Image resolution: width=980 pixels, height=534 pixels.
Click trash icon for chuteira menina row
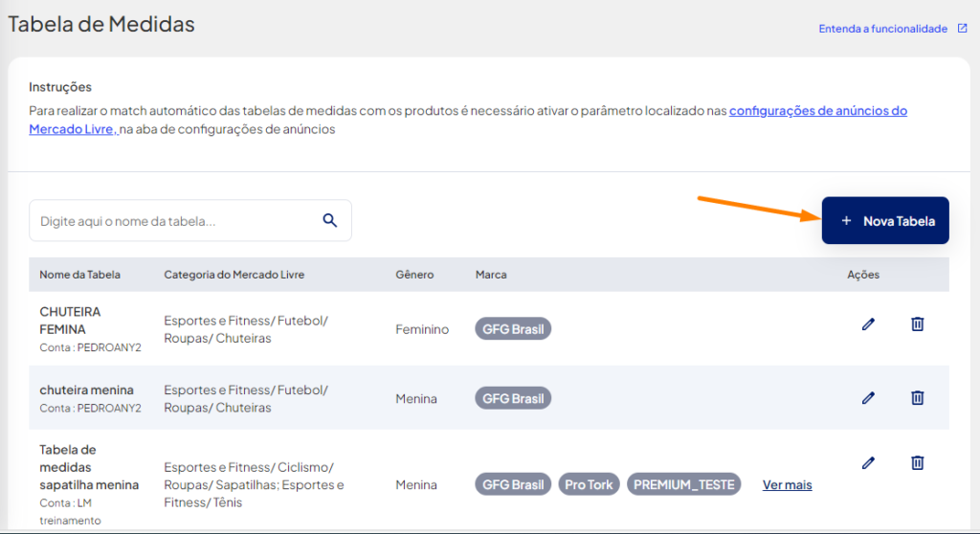click(x=917, y=398)
